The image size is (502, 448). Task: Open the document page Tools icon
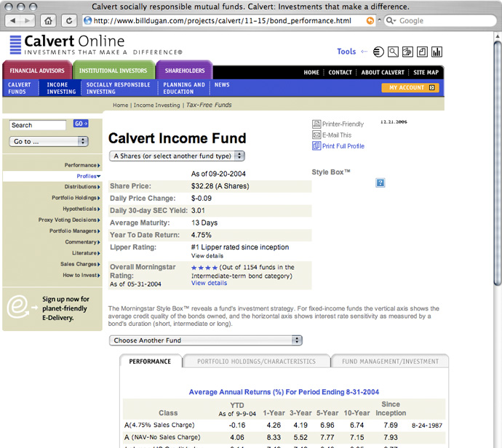tap(422, 52)
